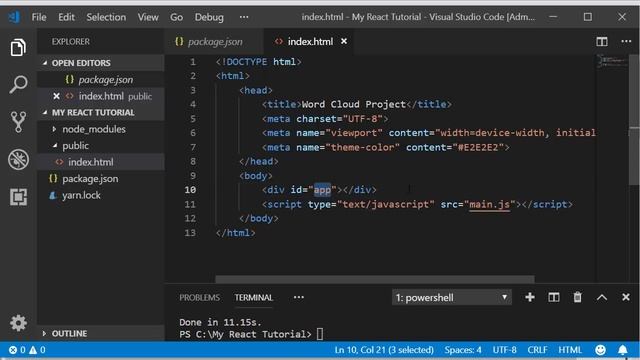Close the terminal panel

point(626,297)
